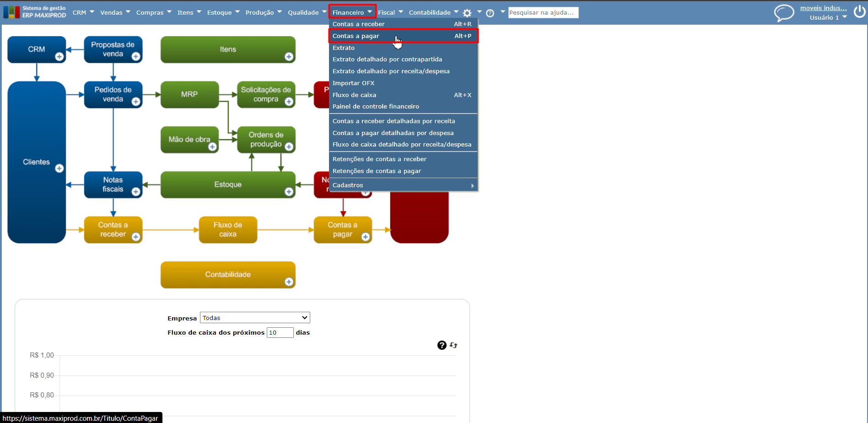868x423 pixels.
Task: Select Fluxo de caixa menu entry
Action: pos(403,95)
